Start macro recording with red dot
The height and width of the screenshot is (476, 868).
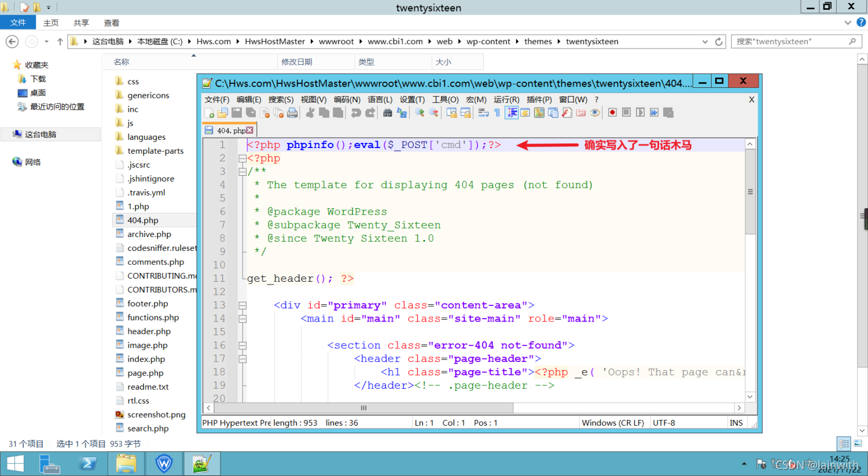tap(612, 113)
